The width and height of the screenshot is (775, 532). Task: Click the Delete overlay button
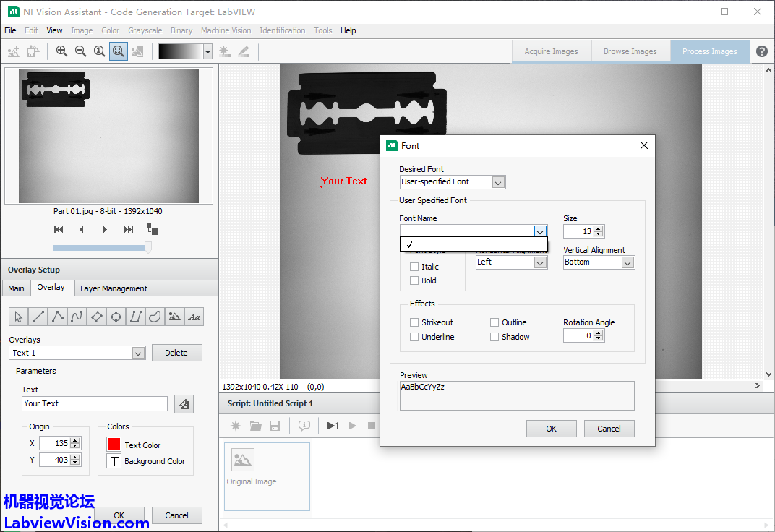(176, 353)
